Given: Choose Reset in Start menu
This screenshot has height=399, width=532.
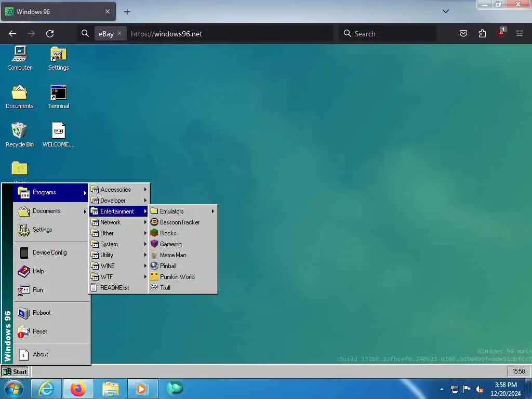Looking at the screenshot, I should coord(51,331).
